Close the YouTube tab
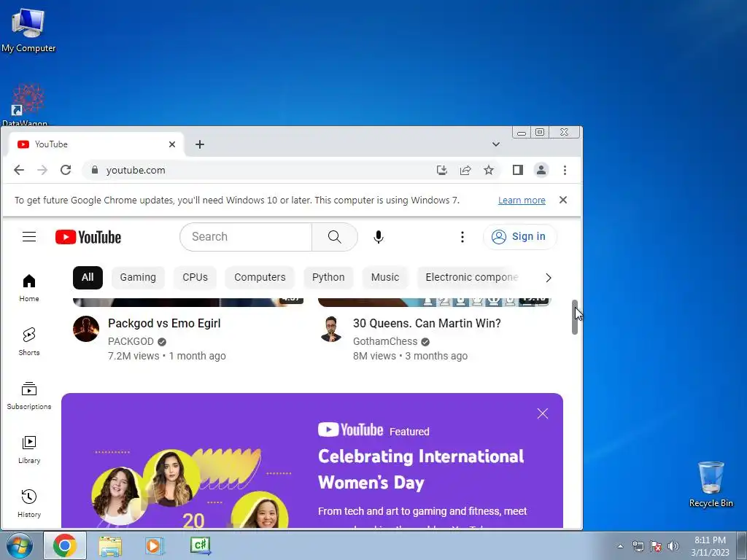Viewport: 747px width, 560px height. [172, 144]
